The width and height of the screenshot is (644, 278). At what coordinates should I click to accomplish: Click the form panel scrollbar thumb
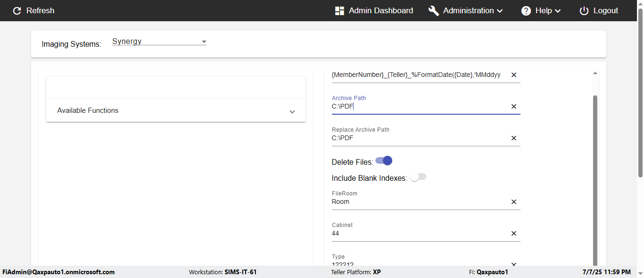(595, 179)
